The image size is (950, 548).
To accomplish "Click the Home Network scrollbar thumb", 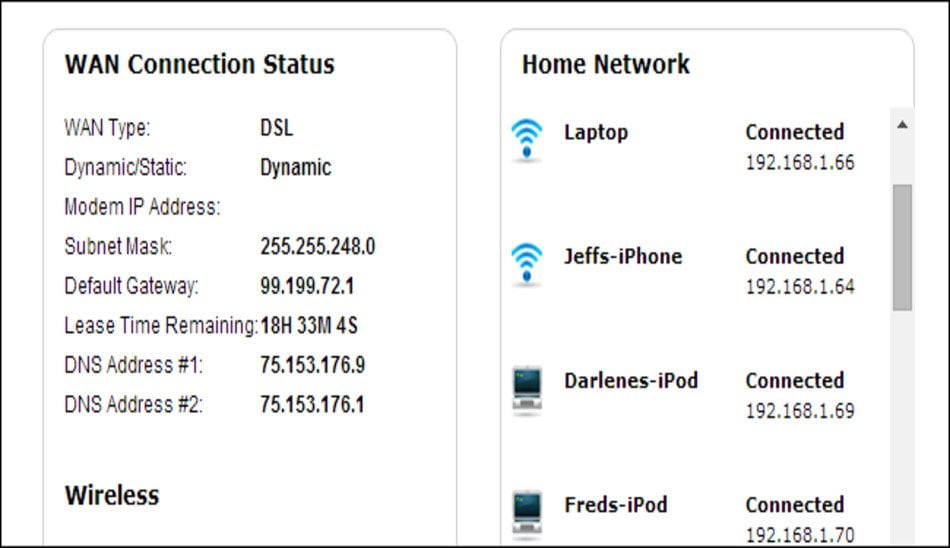I will click(x=902, y=247).
